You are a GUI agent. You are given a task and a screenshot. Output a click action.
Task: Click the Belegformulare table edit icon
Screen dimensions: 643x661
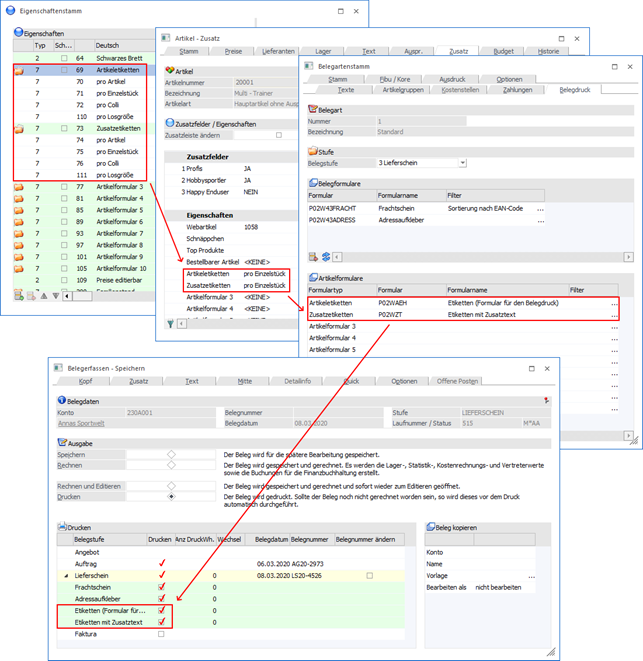pos(314,257)
